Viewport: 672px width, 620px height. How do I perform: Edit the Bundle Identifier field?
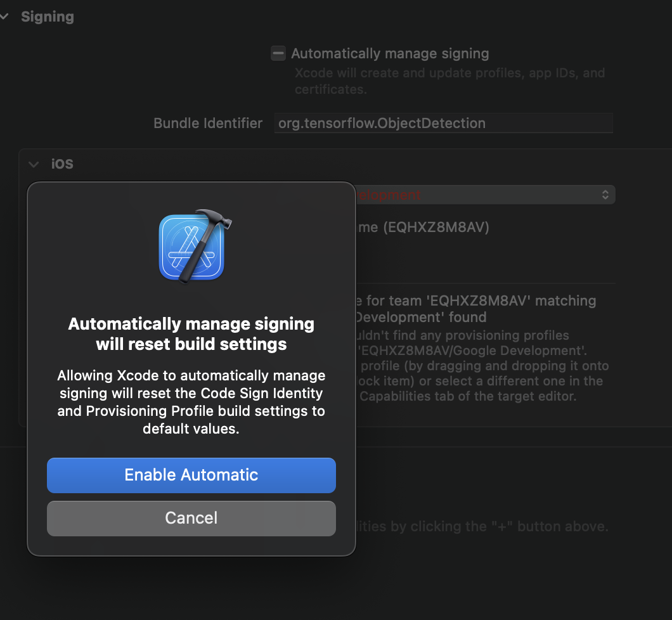tap(443, 124)
